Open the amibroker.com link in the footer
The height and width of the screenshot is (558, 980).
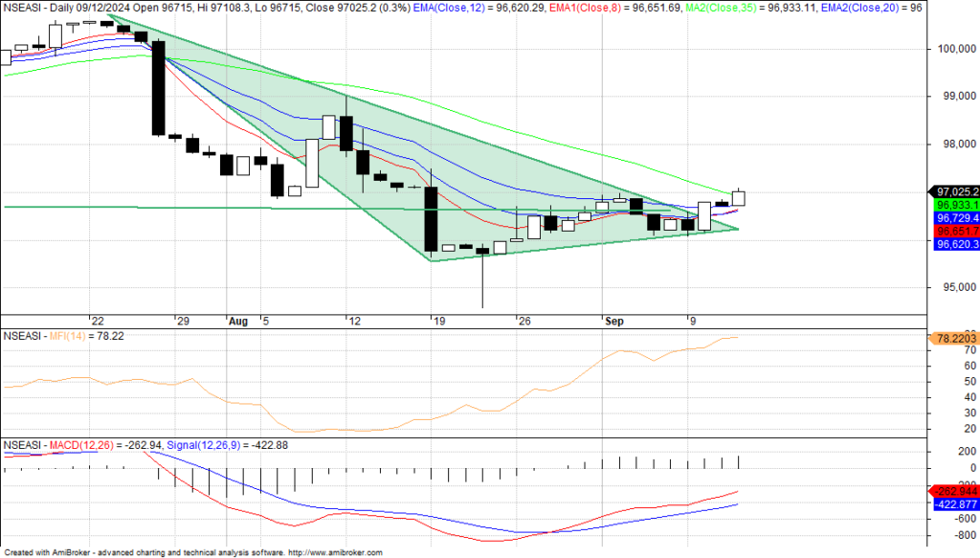pyautogui.click(x=335, y=552)
